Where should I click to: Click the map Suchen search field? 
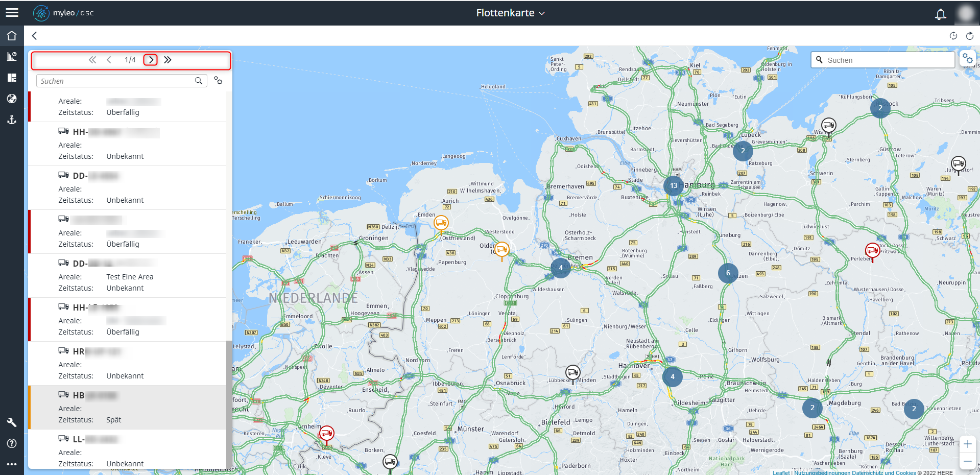pyautogui.click(x=882, y=60)
